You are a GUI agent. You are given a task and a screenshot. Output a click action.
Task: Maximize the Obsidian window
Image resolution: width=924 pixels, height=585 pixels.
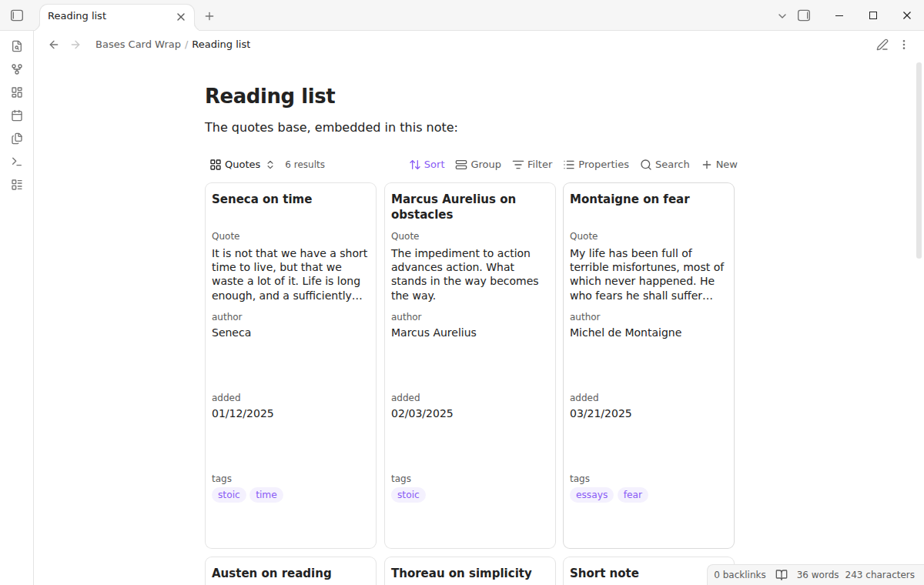[873, 15]
